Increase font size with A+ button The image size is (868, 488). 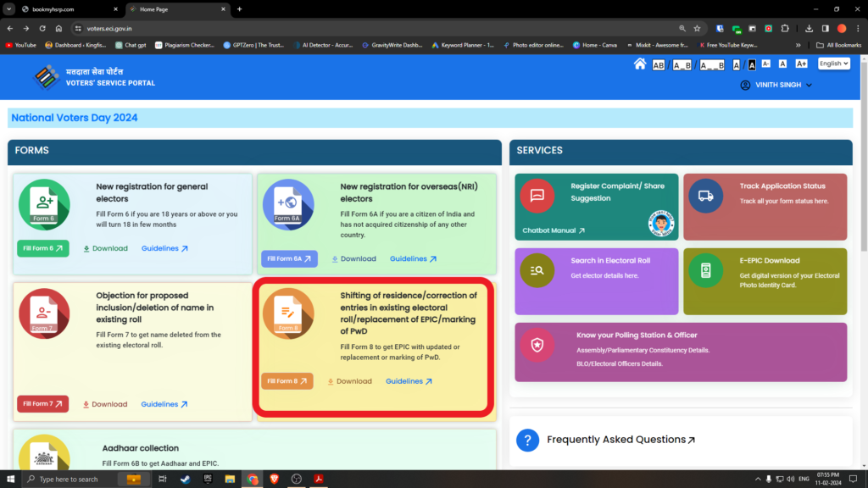coord(802,64)
